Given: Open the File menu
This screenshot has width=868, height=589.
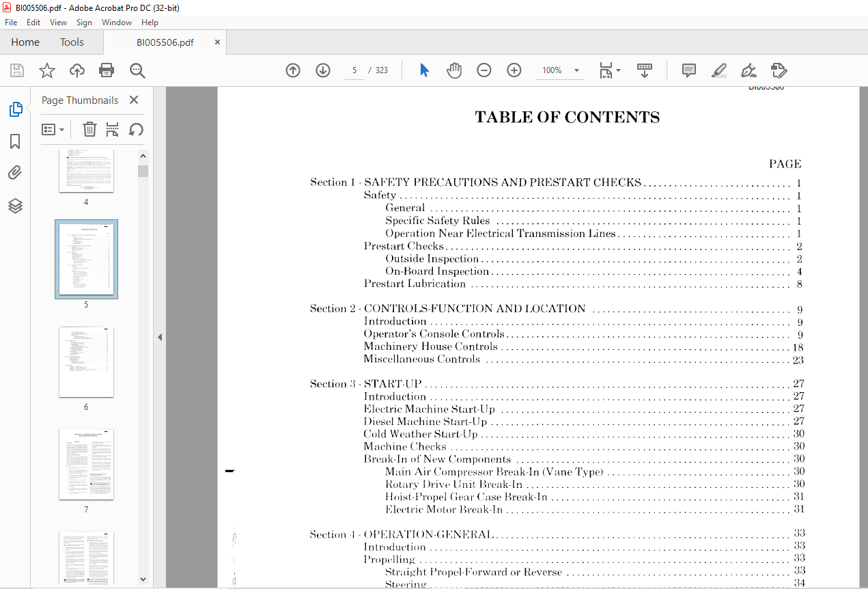Looking at the screenshot, I should point(11,23).
